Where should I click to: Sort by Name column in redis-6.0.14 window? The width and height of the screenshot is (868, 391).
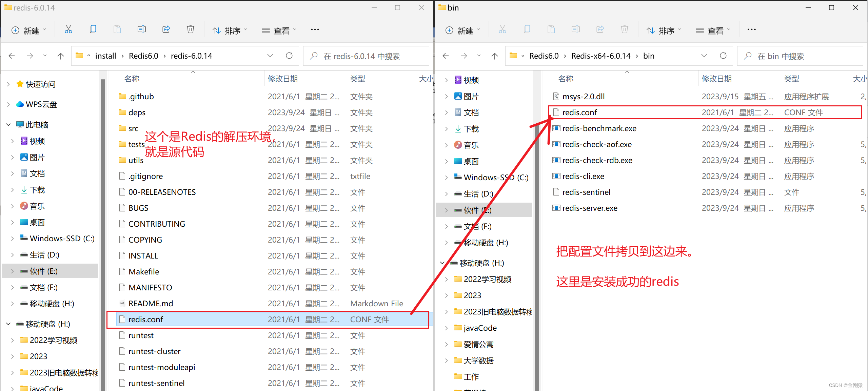132,79
